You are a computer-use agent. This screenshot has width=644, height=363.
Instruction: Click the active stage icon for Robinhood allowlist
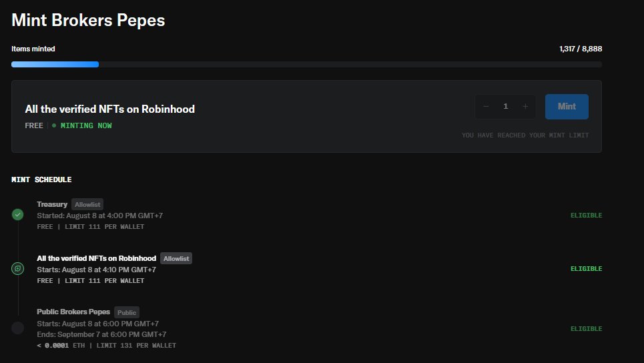tap(17, 268)
